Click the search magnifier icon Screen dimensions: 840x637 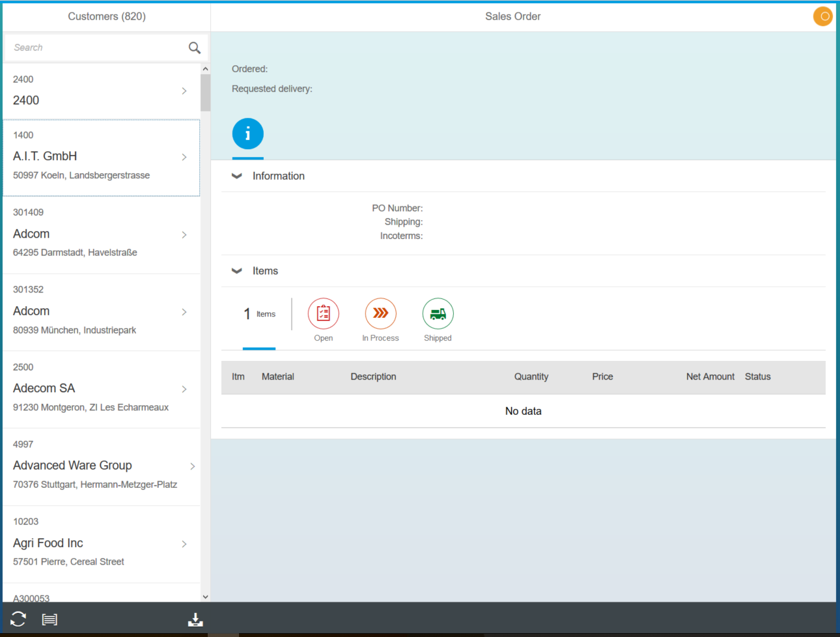pos(194,47)
